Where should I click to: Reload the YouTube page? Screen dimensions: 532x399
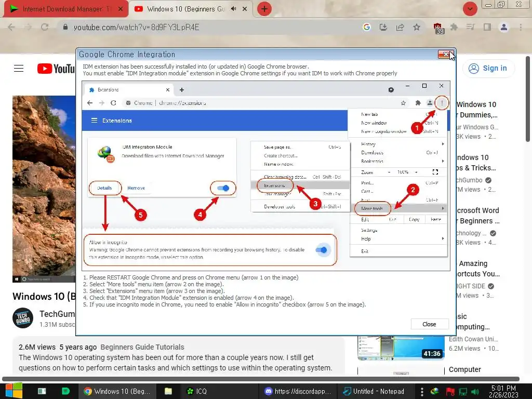click(x=45, y=28)
